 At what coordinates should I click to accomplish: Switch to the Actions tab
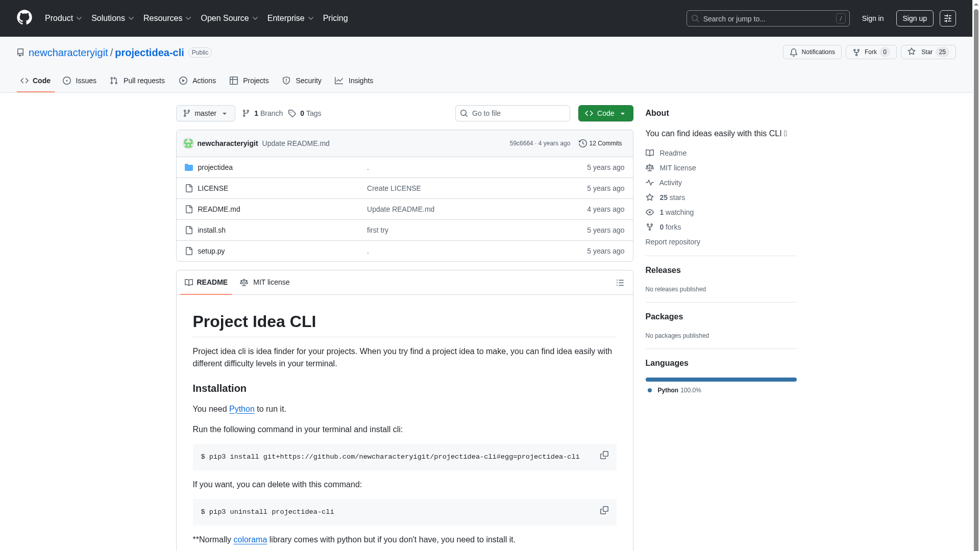(198, 81)
